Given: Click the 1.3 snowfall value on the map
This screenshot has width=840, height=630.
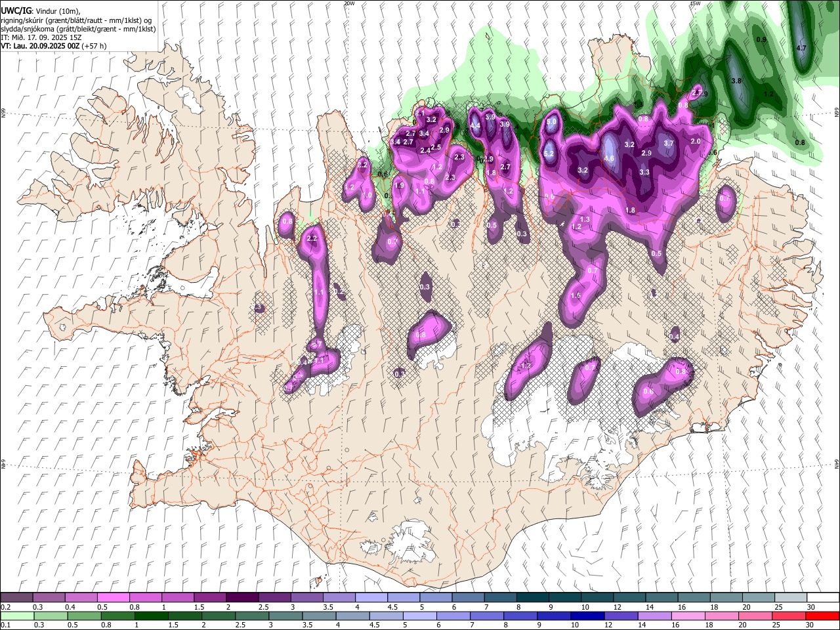Looking at the screenshot, I should [x=585, y=219].
